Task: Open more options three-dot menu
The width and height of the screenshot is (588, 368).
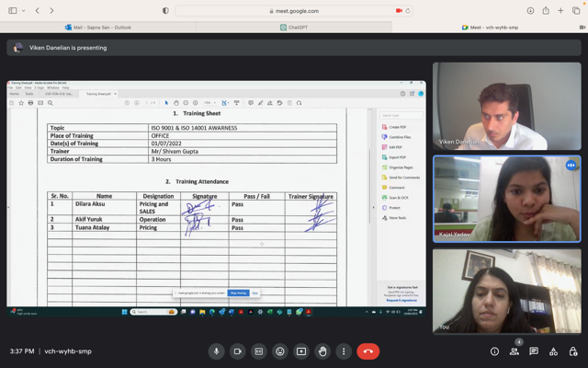Action: tap(344, 351)
